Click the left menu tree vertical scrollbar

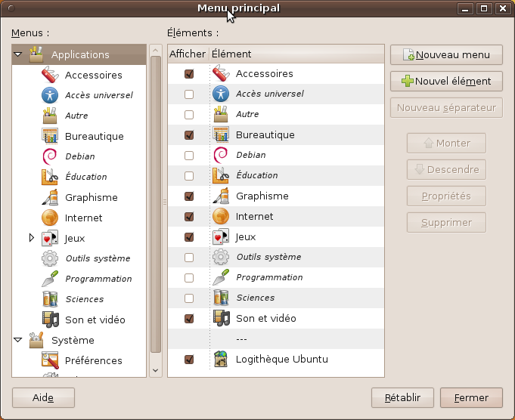(155, 204)
